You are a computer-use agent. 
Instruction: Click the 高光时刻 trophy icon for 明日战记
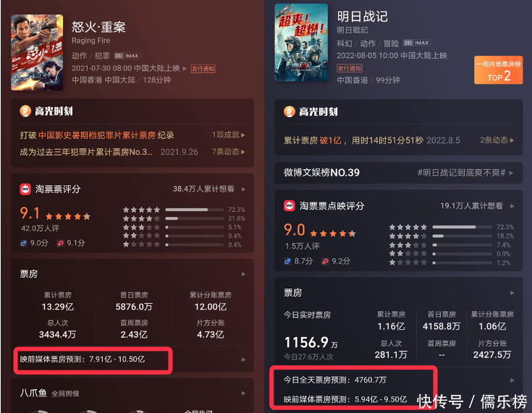tap(289, 111)
